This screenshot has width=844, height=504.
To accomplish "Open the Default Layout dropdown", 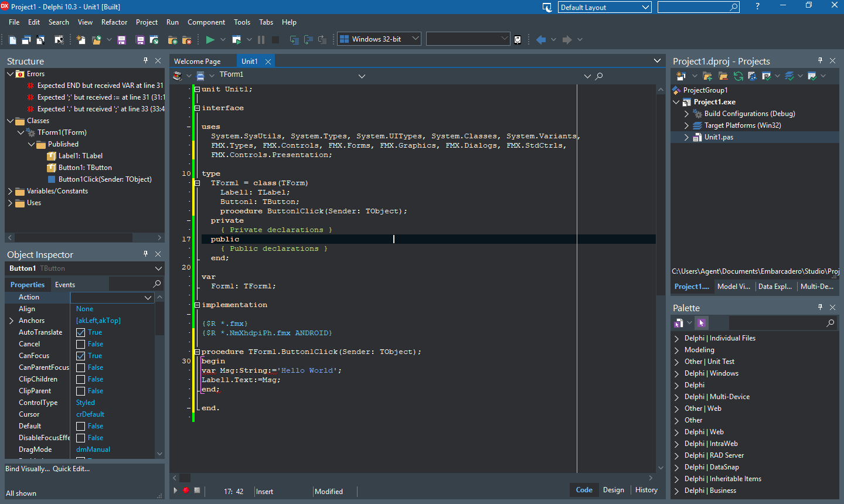I will [645, 7].
